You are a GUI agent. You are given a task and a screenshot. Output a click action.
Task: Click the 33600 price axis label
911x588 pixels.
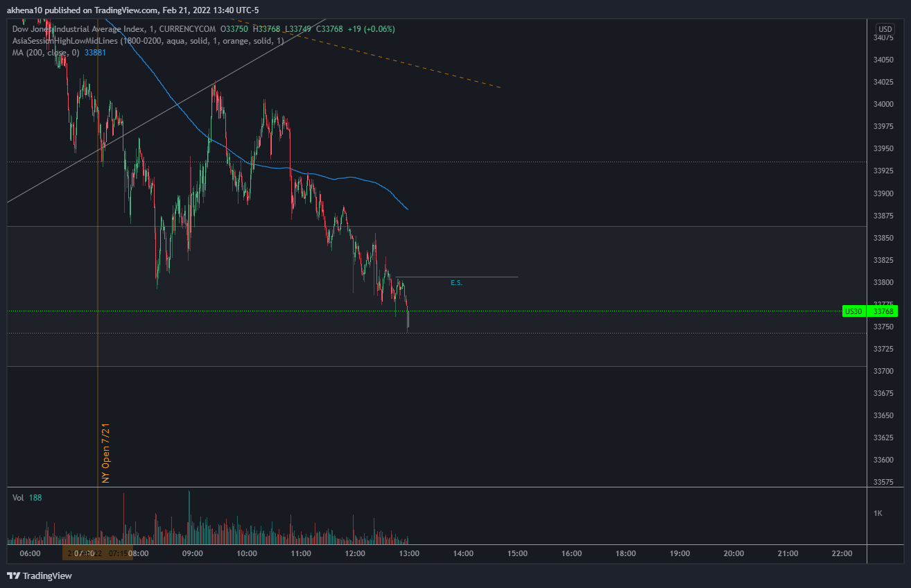(883, 460)
